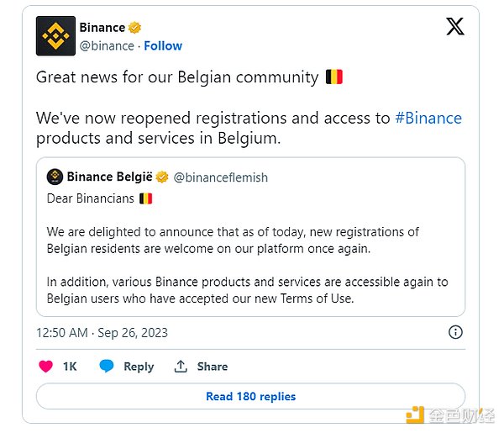This screenshot has height=433, width=504.
Task: Open the tweet info icon
Action: pyautogui.click(x=455, y=332)
